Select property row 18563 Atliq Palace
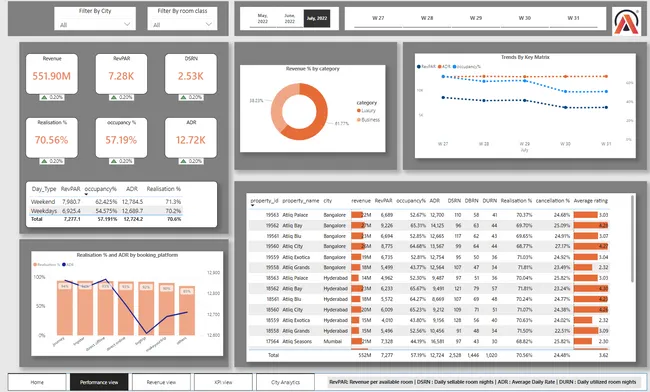The image size is (650, 392). (429, 278)
